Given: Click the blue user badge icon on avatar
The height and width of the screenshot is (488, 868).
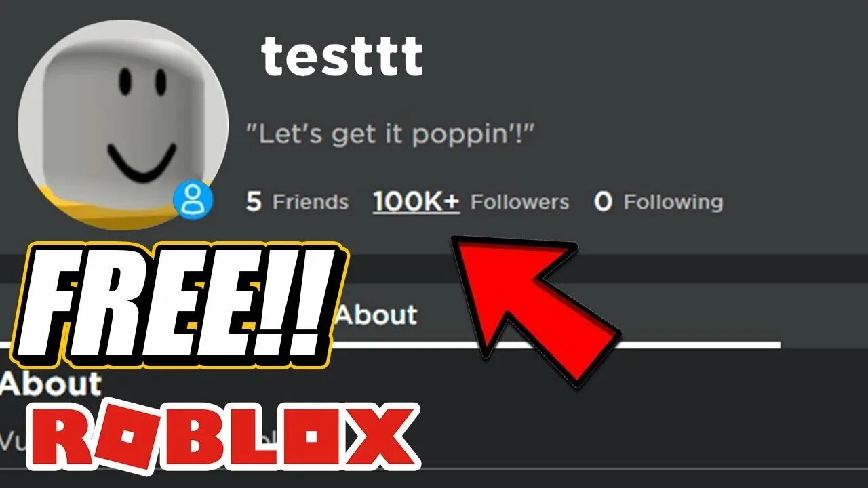Looking at the screenshot, I should [193, 201].
